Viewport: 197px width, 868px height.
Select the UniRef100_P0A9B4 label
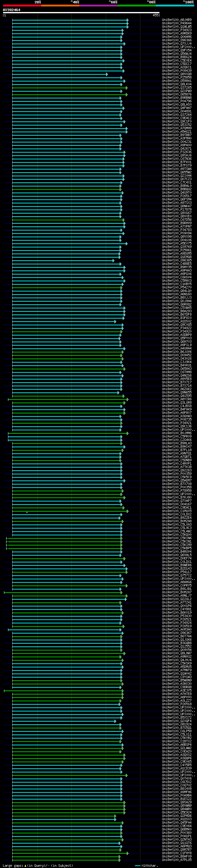[177, 796]
